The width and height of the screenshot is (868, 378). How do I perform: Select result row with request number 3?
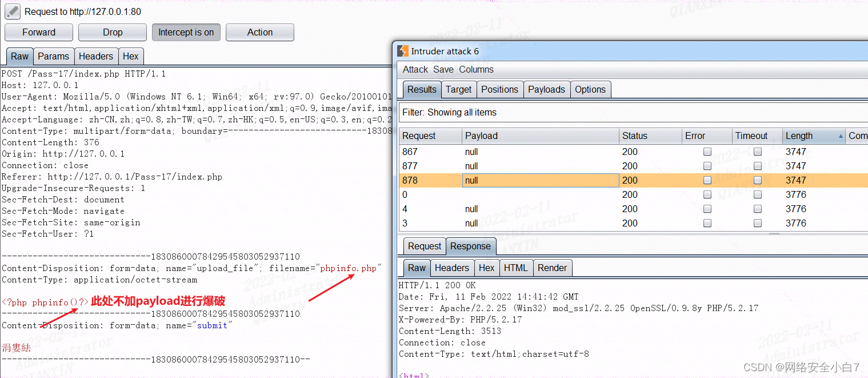click(633, 223)
